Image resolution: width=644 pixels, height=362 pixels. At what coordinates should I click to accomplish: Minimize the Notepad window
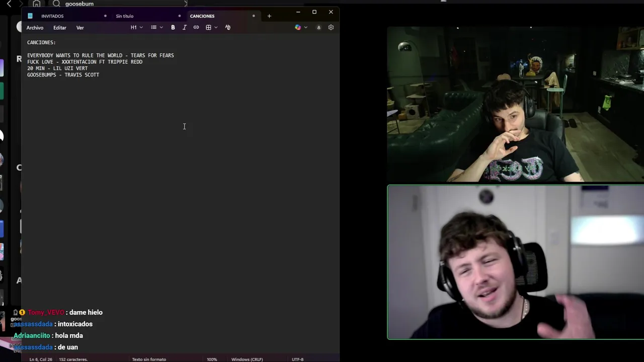298,12
